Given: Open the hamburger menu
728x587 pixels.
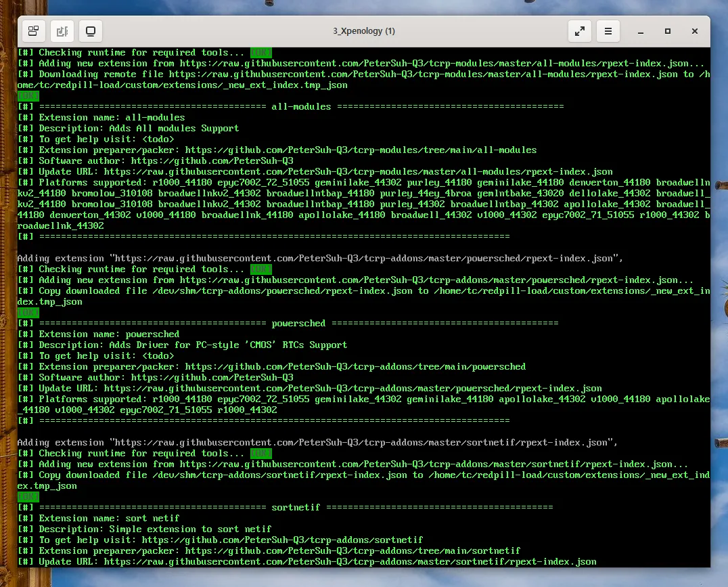Looking at the screenshot, I should [x=608, y=31].
